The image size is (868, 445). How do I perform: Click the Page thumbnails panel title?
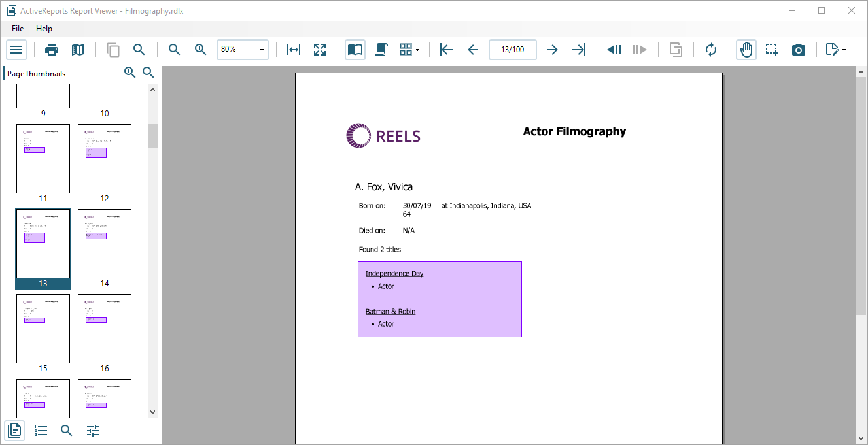click(37, 74)
